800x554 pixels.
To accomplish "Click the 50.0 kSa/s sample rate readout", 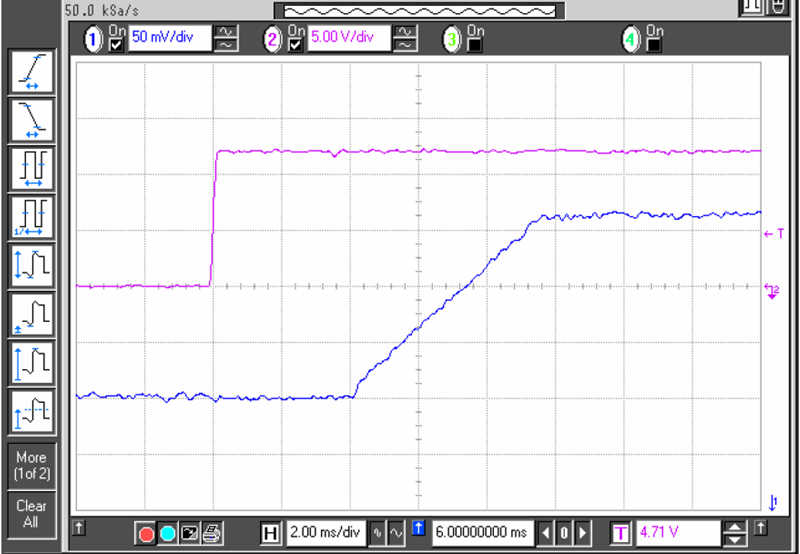I will pyautogui.click(x=102, y=10).
